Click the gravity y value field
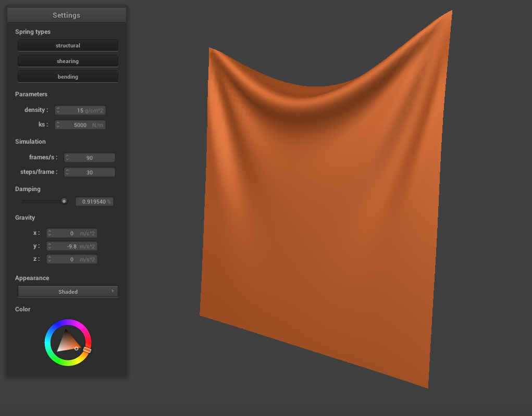Viewport: 532px width, 416px height. [72, 246]
